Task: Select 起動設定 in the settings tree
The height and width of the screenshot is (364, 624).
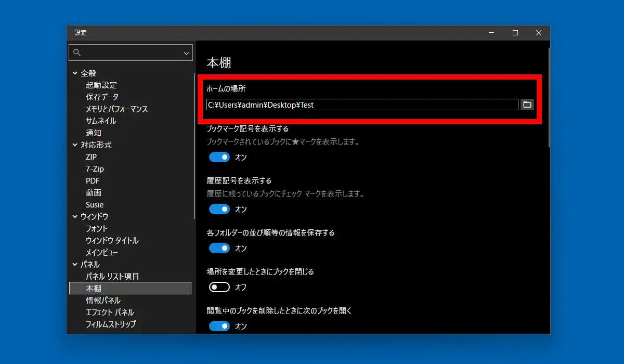Action: coord(101,85)
